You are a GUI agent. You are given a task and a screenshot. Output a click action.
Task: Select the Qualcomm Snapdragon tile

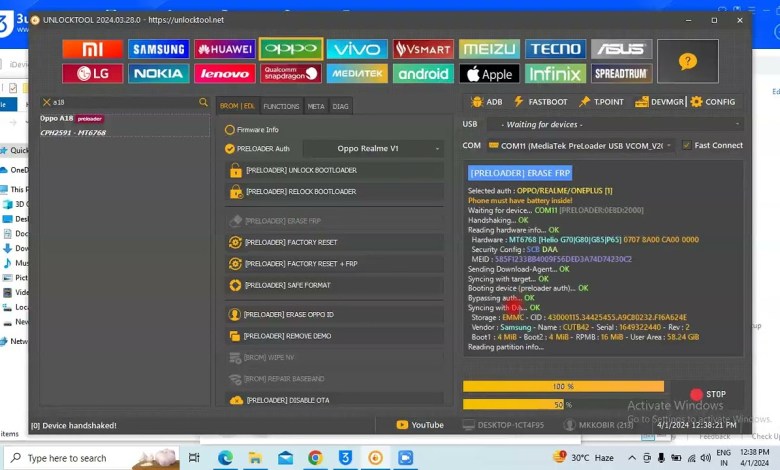[x=291, y=73]
